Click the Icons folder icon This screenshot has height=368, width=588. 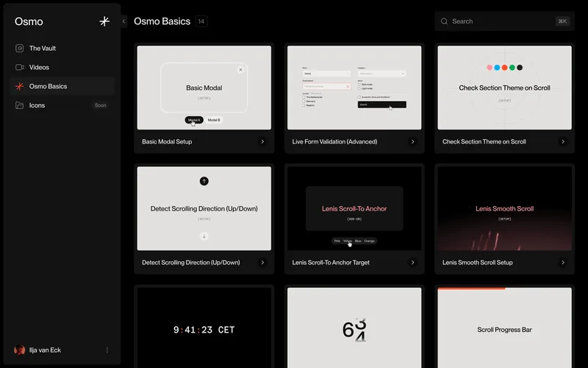(20, 105)
